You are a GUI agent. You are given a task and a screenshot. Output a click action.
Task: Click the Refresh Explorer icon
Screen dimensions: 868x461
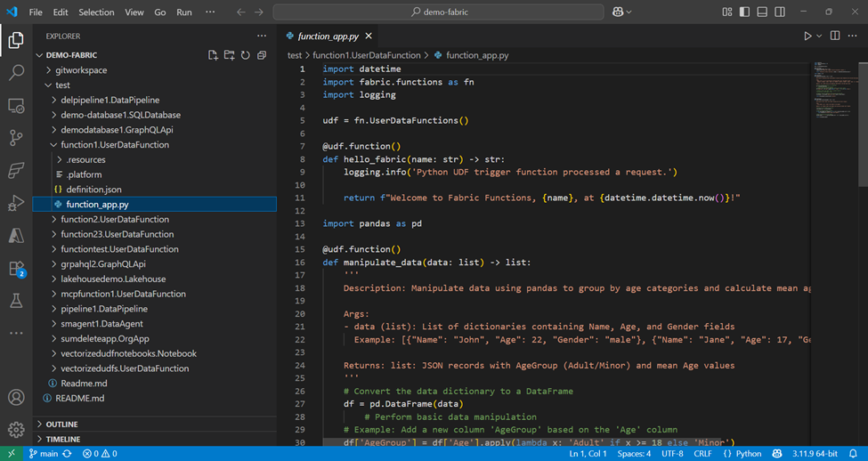pyautogui.click(x=245, y=56)
